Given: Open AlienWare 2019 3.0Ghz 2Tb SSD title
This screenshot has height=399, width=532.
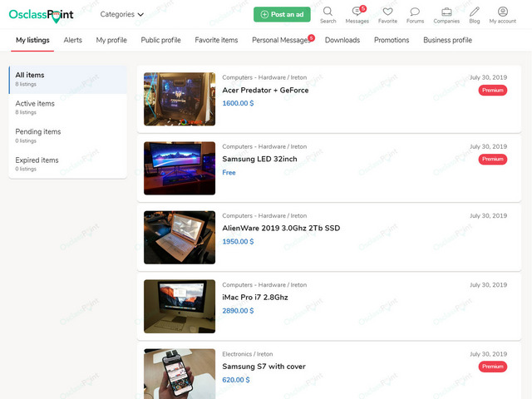Looking at the screenshot, I should [x=281, y=228].
